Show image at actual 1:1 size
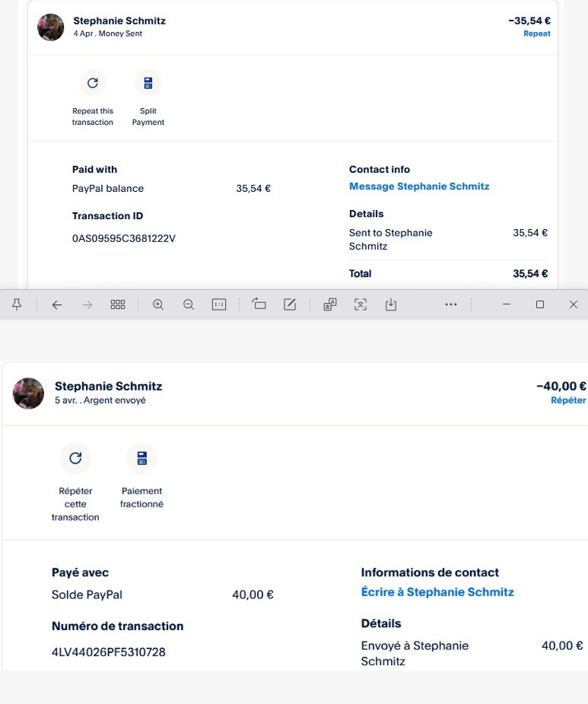588x704 pixels. point(219,304)
